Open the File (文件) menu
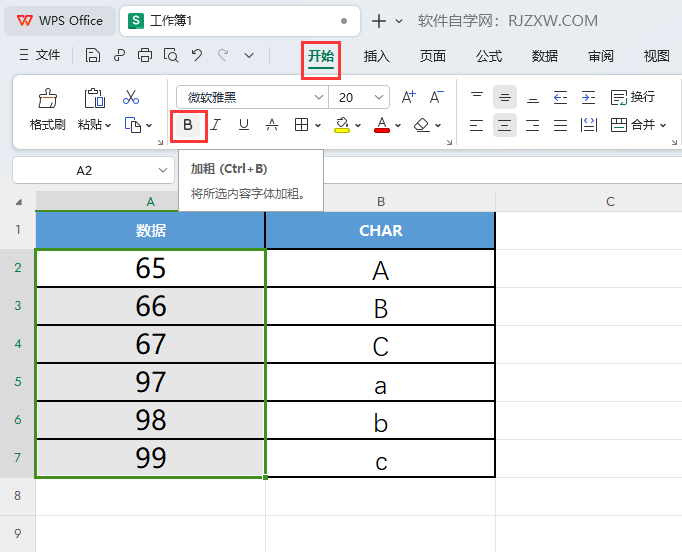 point(40,55)
